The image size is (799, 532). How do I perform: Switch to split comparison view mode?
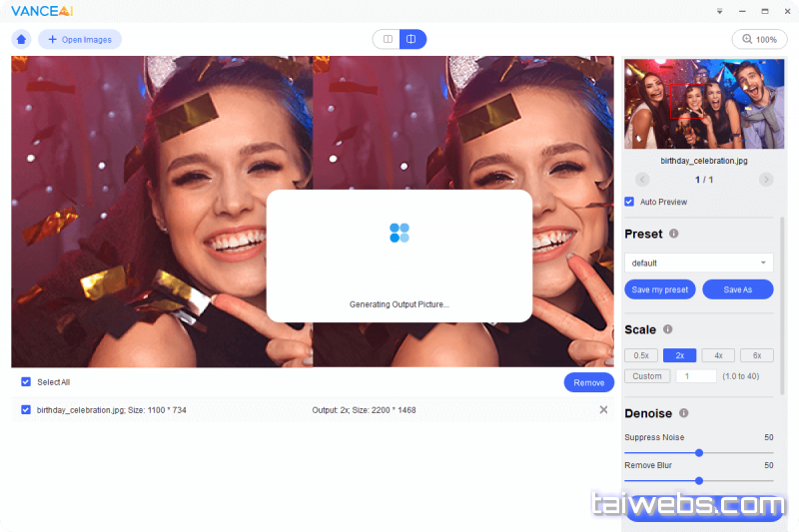(x=411, y=40)
